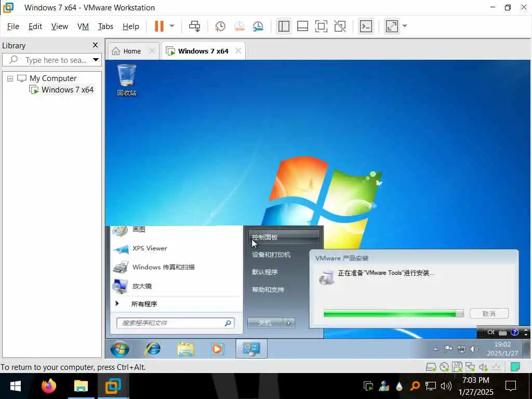Open the console view icon

[366, 26]
